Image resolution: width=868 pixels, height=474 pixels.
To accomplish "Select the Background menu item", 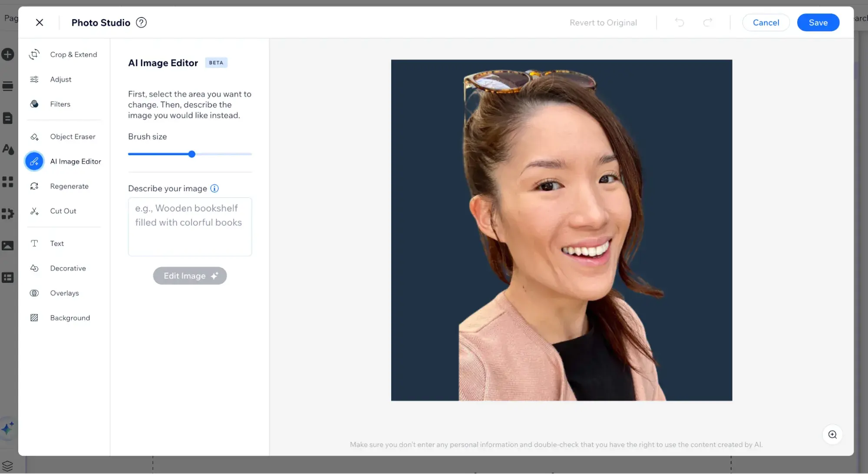I will point(69,318).
